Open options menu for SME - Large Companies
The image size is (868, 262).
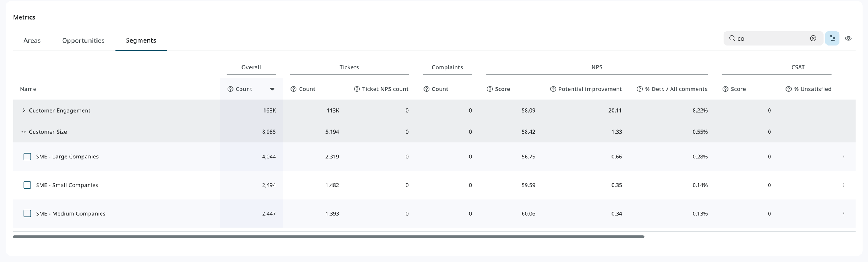point(844,157)
